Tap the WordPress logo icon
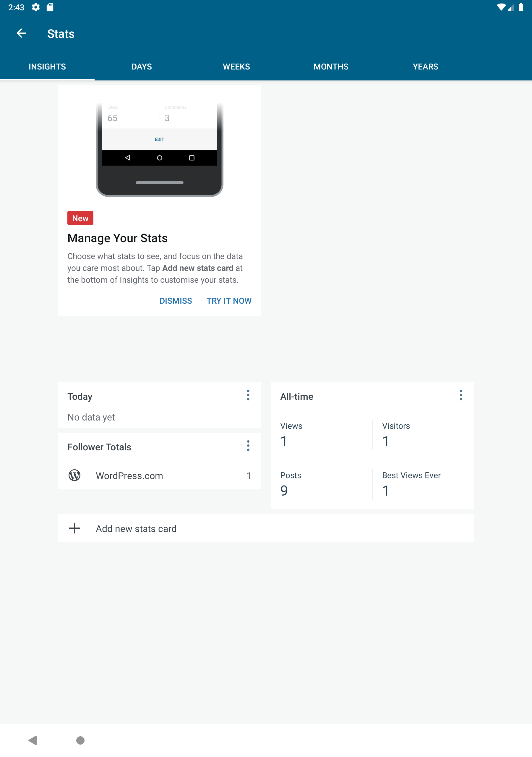The height and width of the screenshot is (757, 532). (74, 475)
